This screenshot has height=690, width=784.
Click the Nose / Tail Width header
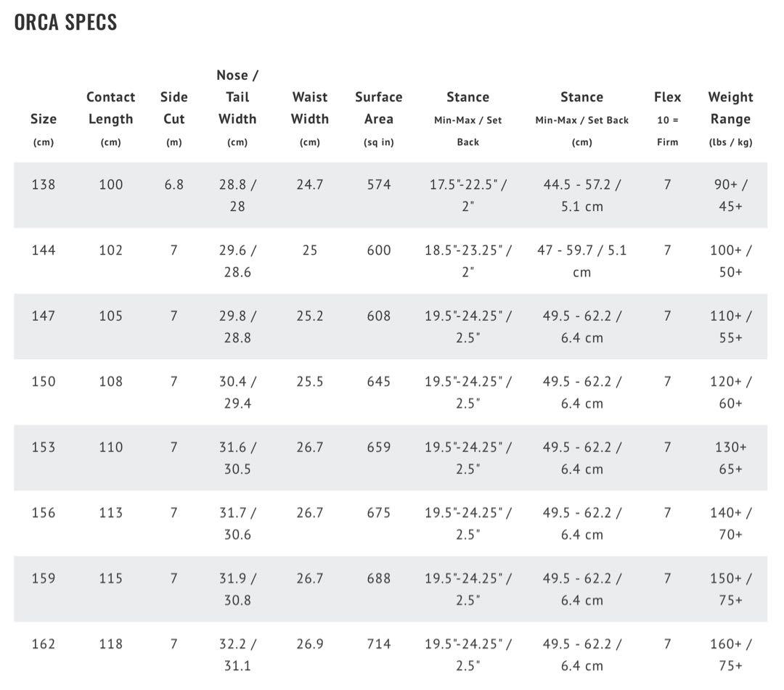(x=237, y=97)
